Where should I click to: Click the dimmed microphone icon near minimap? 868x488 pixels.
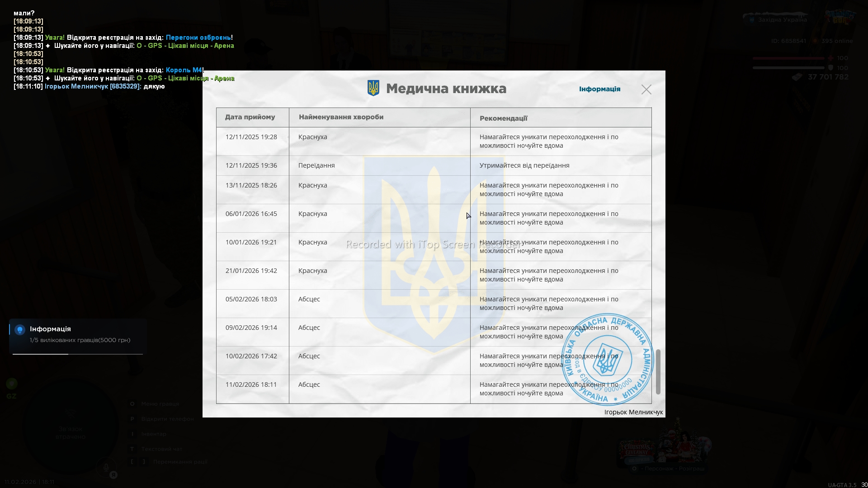tap(106, 468)
